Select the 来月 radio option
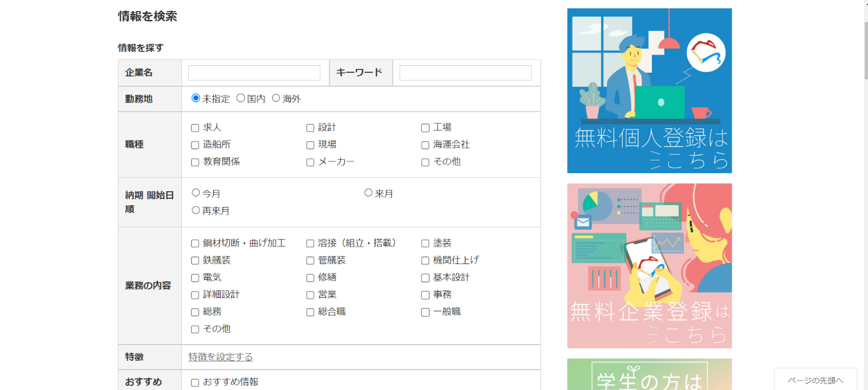868x390 pixels. click(x=368, y=193)
